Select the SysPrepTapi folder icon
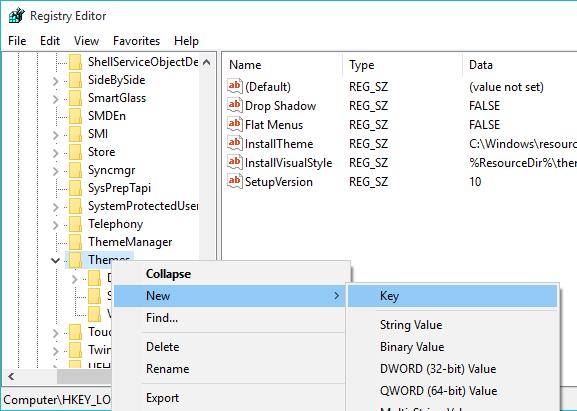The width and height of the screenshot is (577, 411). click(x=75, y=188)
